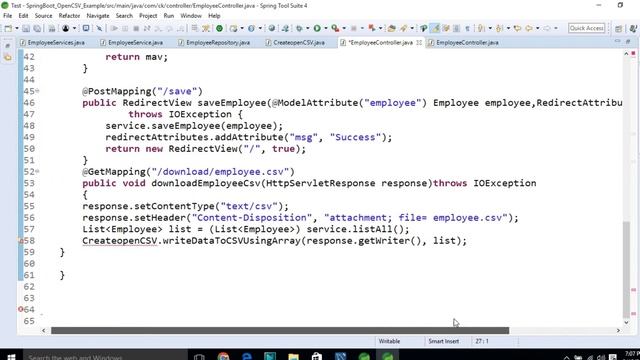Click the Forward navigation arrow icon

point(547,28)
